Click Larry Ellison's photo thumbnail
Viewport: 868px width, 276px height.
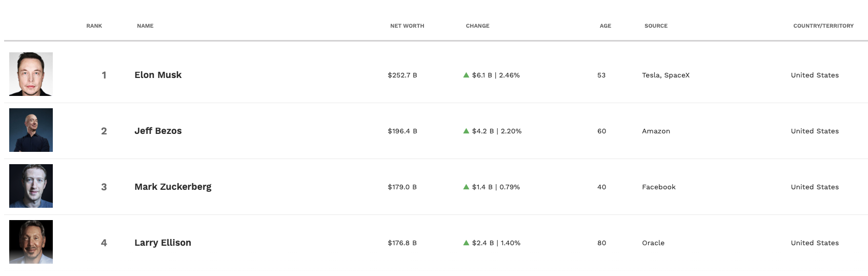click(x=31, y=242)
